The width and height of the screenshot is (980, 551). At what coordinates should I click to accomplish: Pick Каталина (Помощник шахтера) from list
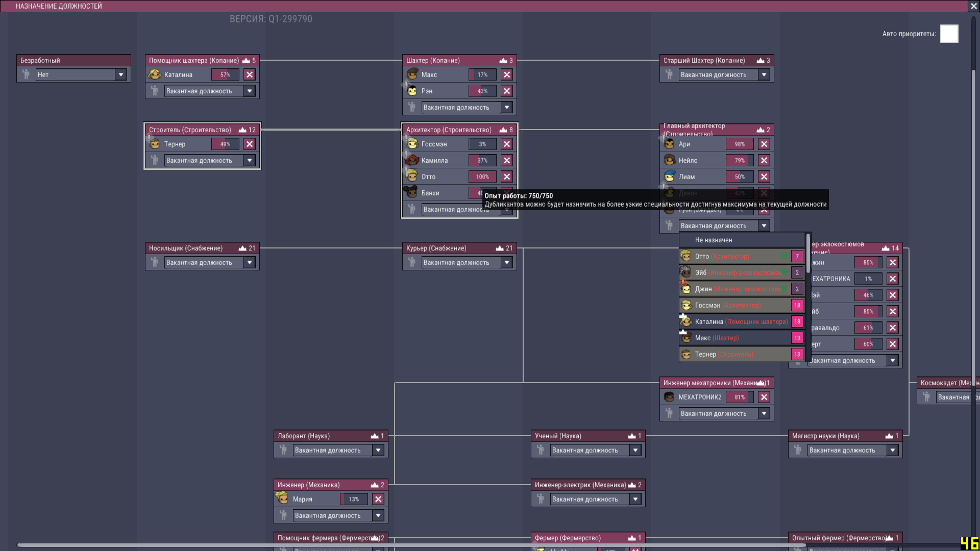[x=741, y=321]
